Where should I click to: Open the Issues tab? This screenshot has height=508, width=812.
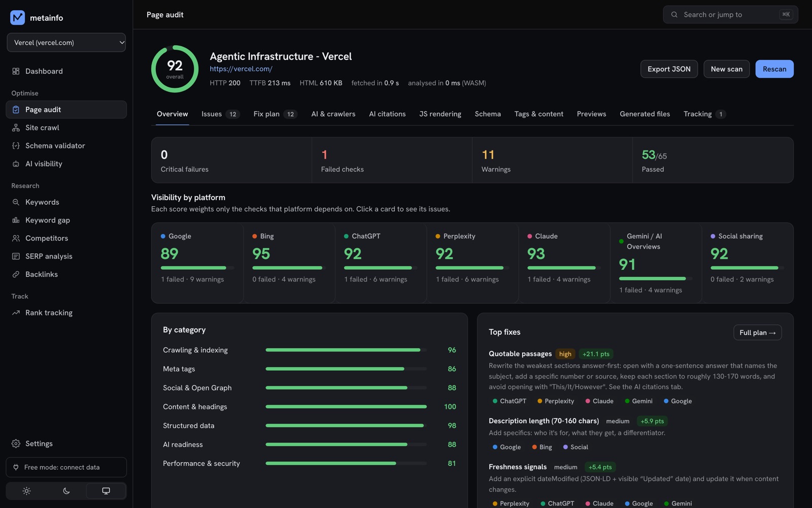[220, 114]
